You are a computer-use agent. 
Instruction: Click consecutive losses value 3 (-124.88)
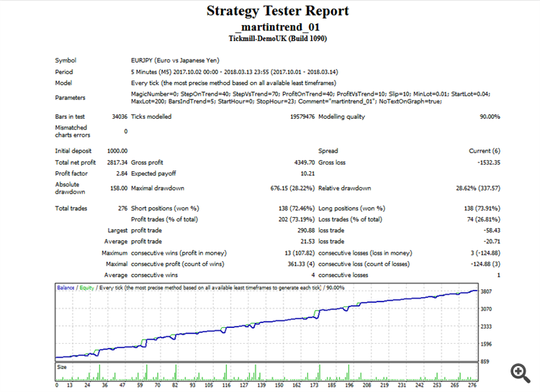coord(485,253)
